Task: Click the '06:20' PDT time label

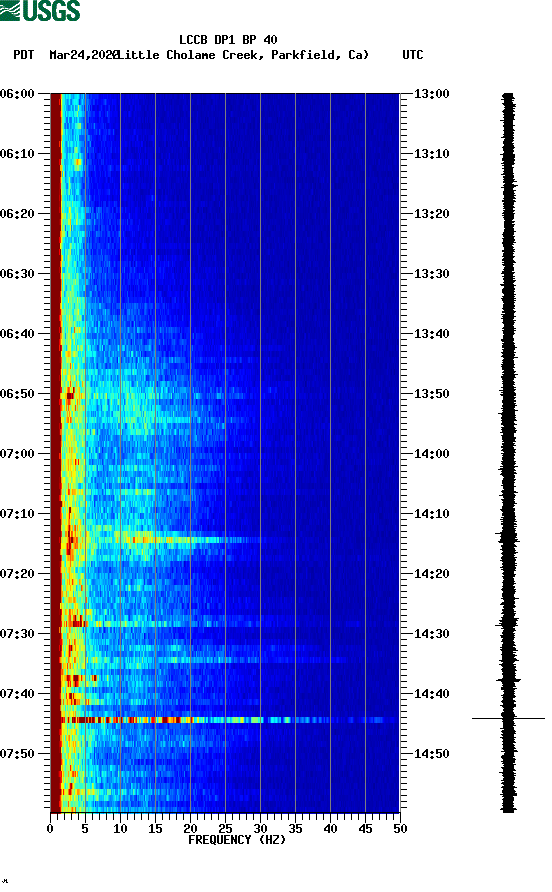Action: click(x=18, y=214)
